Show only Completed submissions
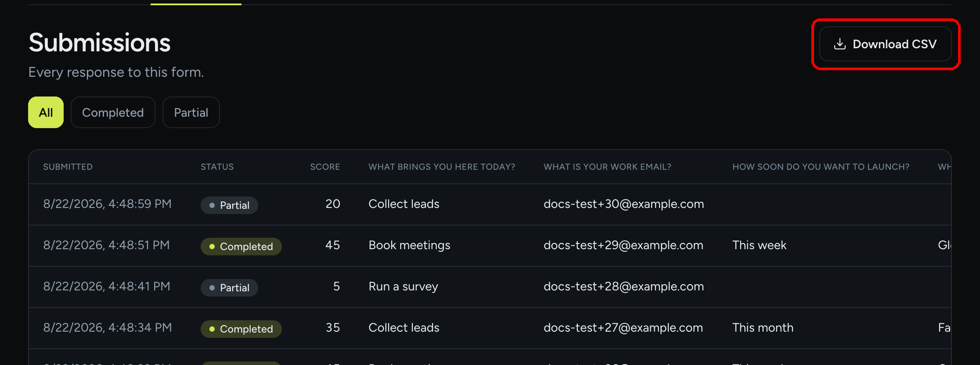This screenshot has height=365, width=980. click(113, 112)
